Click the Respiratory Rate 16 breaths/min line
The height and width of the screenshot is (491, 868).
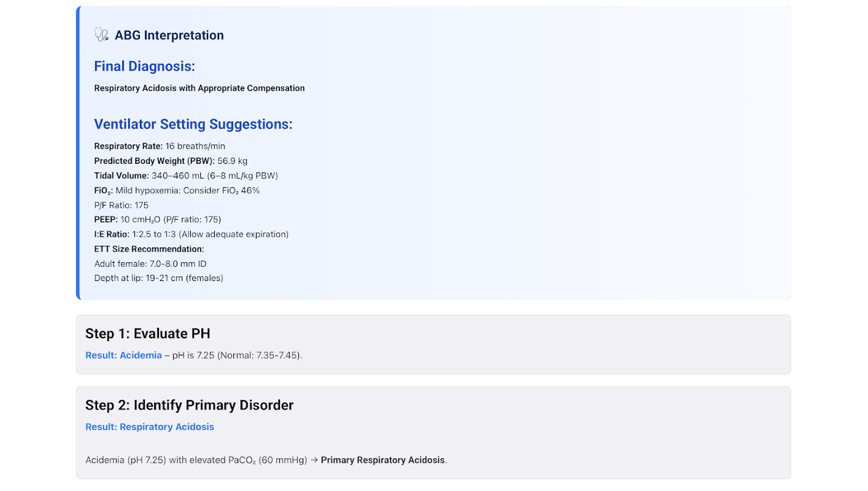160,146
